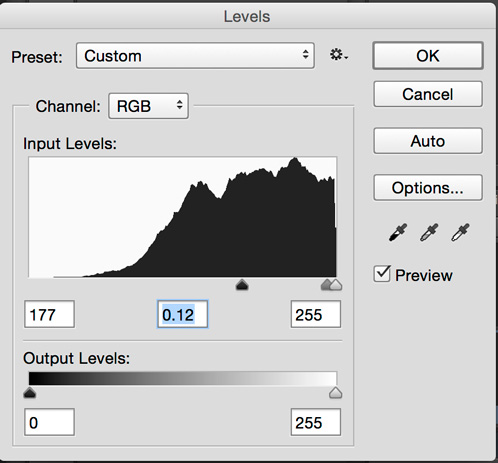
Task: Toggle the Preview checkbox
Action: pos(382,274)
